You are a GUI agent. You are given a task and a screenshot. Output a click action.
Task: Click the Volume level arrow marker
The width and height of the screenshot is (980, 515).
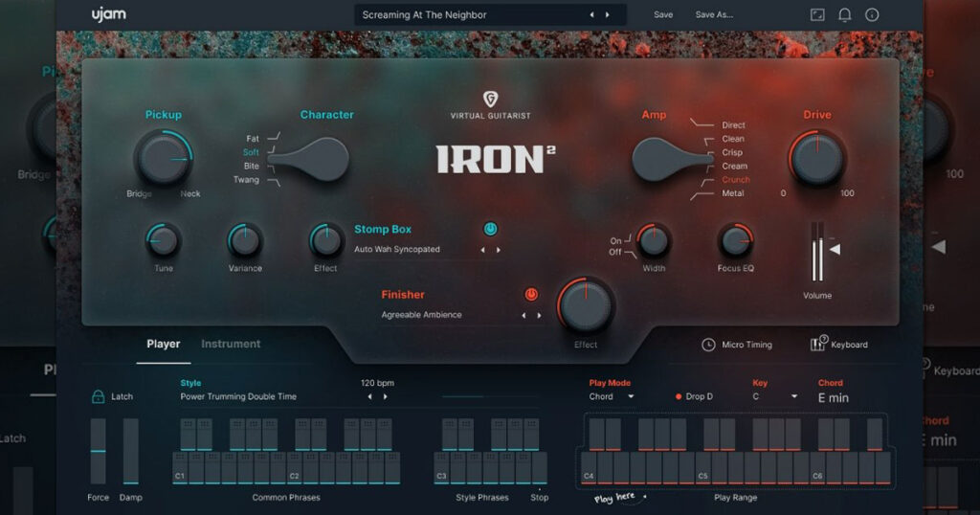(x=835, y=250)
